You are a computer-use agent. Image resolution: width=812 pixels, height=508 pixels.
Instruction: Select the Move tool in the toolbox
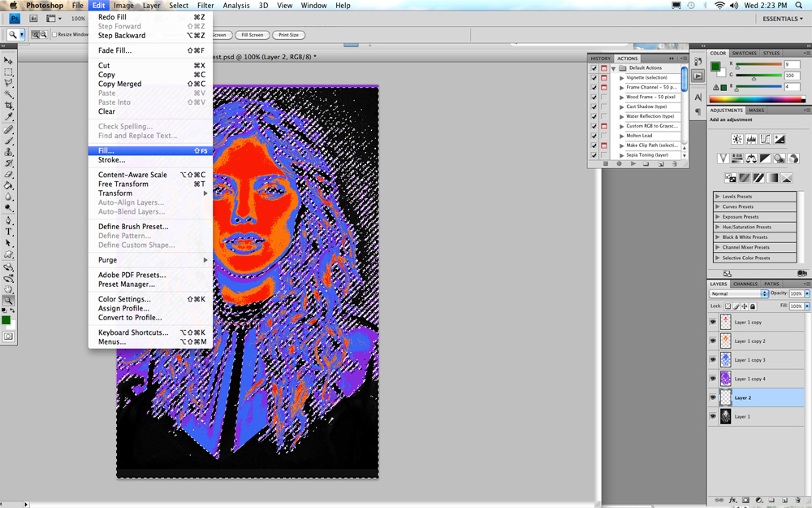pos(8,61)
